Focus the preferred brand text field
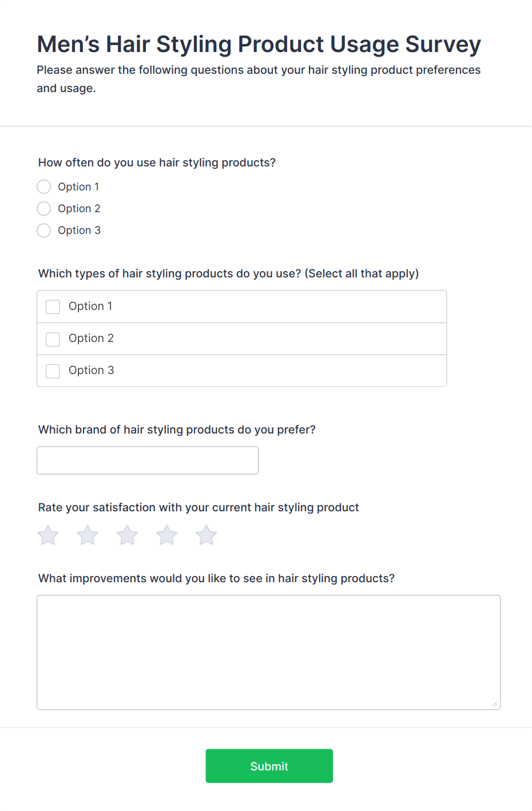Viewport: 532px width, 811px height. pos(148,460)
